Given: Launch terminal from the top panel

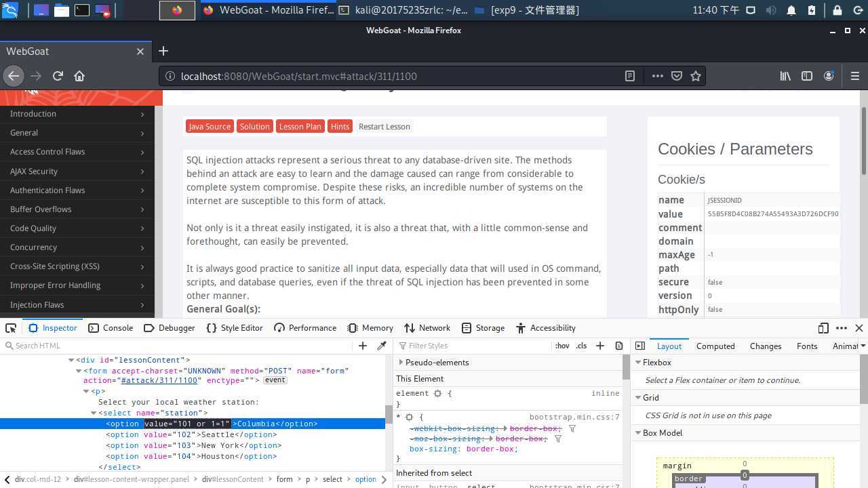Looking at the screenshot, I should coord(82,10).
